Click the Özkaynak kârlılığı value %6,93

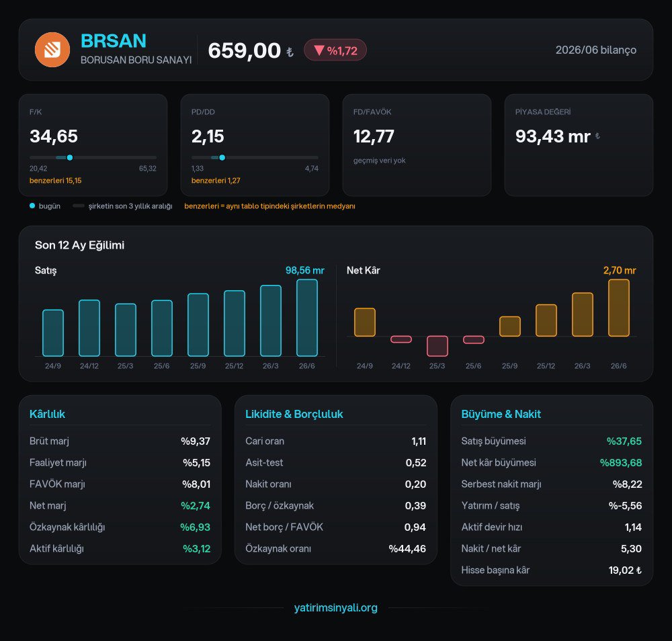(195, 527)
